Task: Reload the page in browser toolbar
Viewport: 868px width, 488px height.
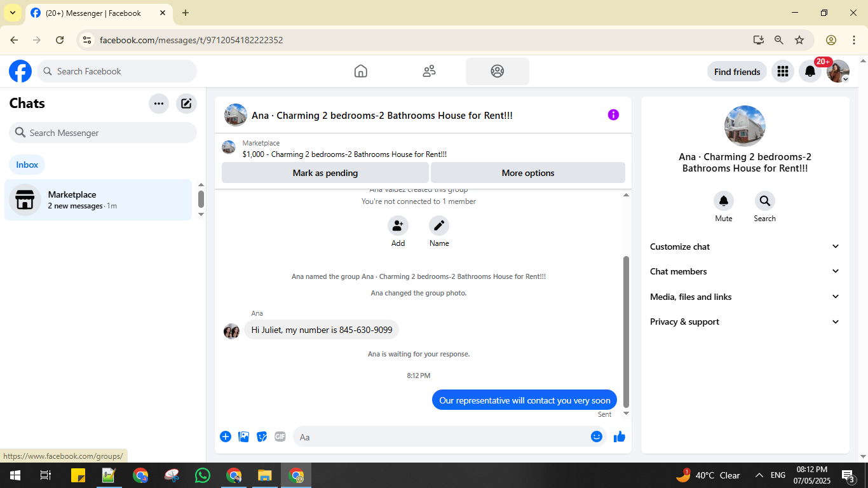Action: point(60,40)
